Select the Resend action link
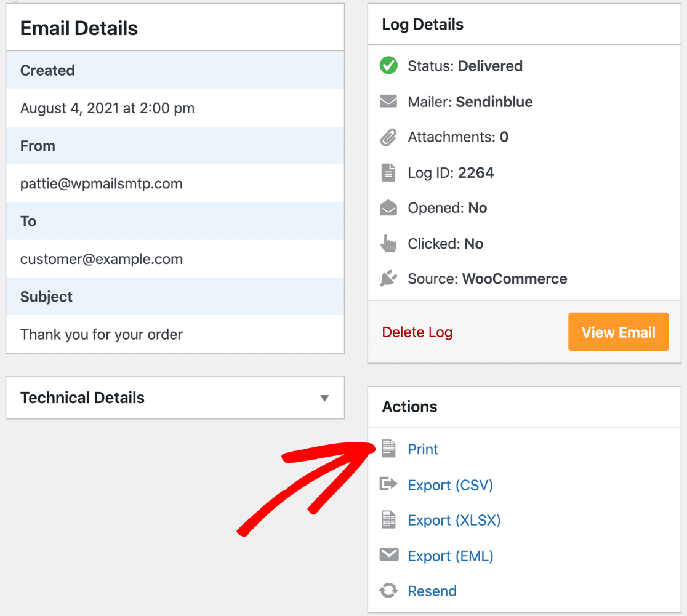This screenshot has width=687, height=616. pos(432,591)
